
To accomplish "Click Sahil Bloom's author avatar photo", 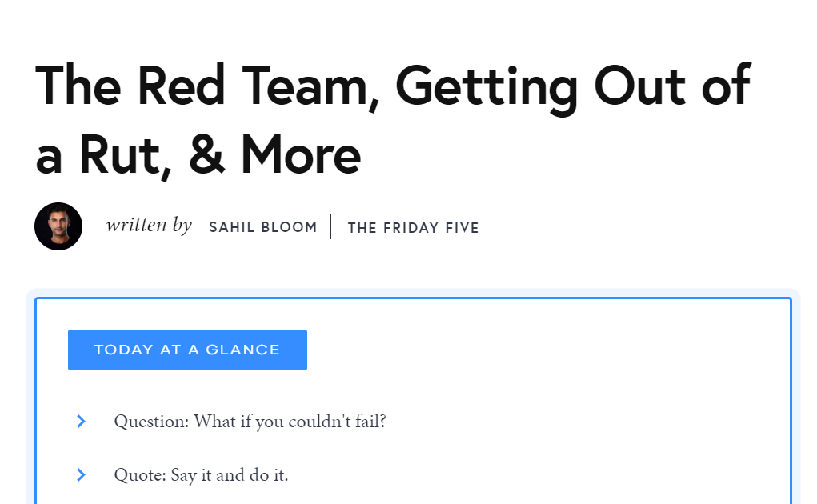I will 58,226.
